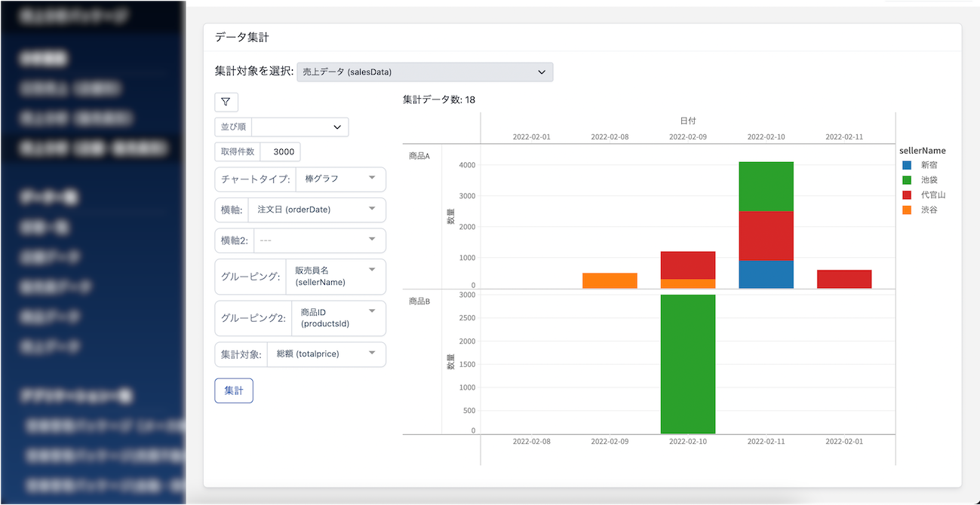The height and width of the screenshot is (505, 980).
Task: Click the large green bar in 商品B chart
Action: 688,364
